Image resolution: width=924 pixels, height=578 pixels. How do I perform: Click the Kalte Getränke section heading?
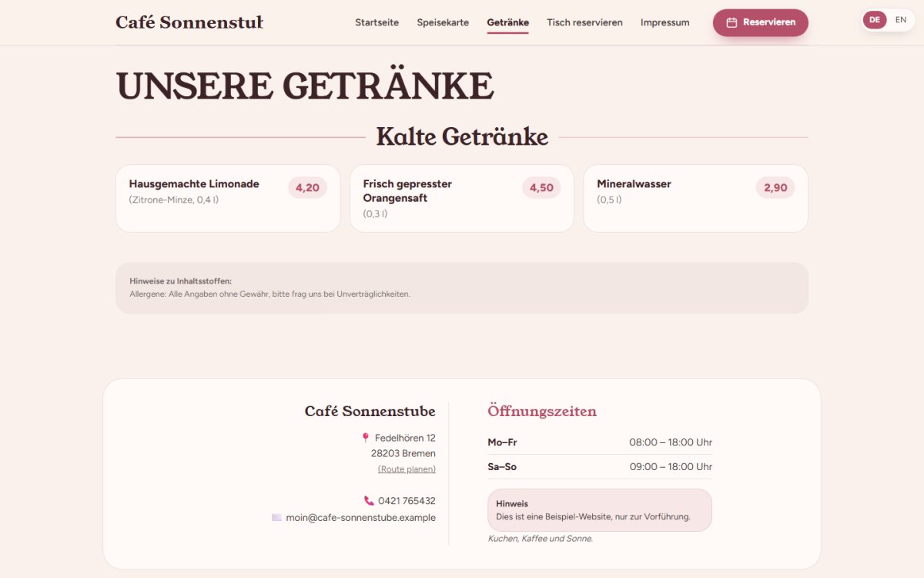462,137
